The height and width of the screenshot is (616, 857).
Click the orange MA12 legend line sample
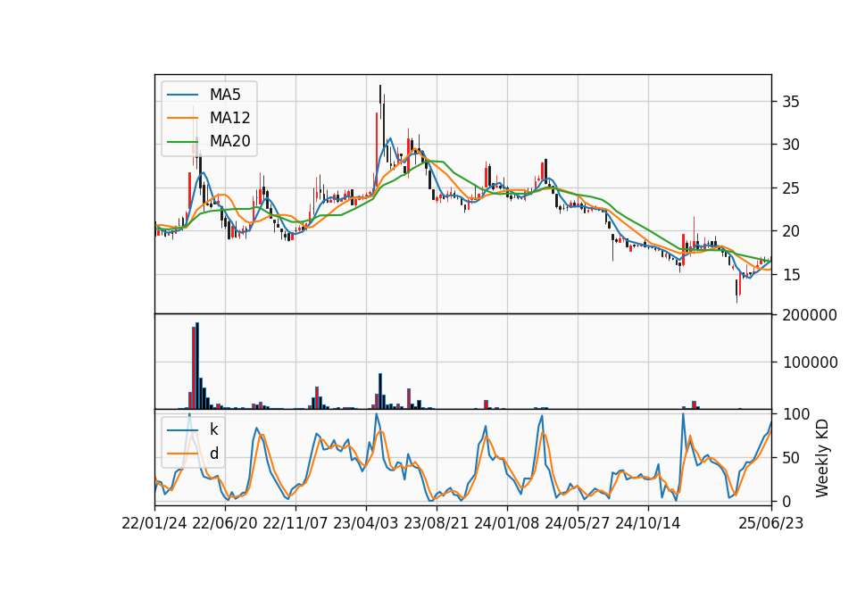(x=182, y=118)
